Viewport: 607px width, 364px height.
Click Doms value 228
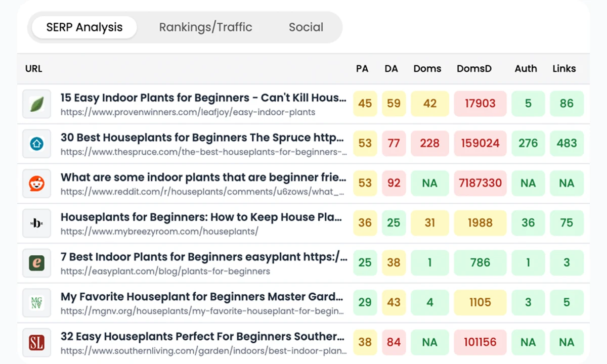[x=429, y=144]
